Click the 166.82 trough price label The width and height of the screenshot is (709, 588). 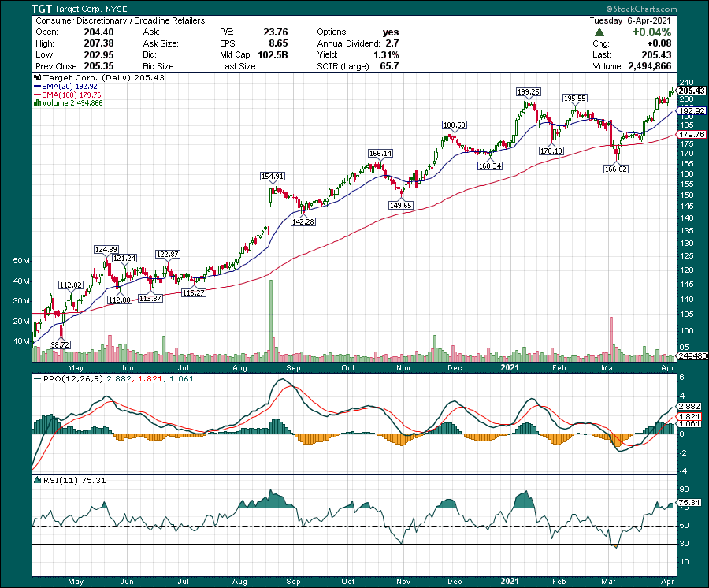click(x=616, y=169)
